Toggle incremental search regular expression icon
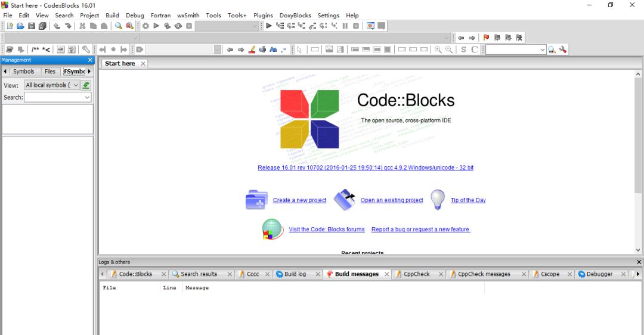Image resolution: width=644 pixels, height=335 pixels. 284,49
